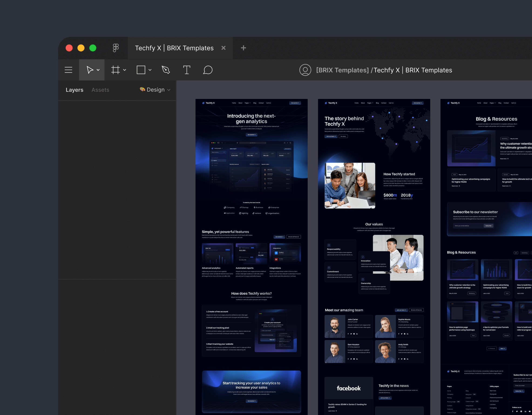Screen dimensions: 532x415
Task: Open a new tab with plus
Action: click(243, 48)
